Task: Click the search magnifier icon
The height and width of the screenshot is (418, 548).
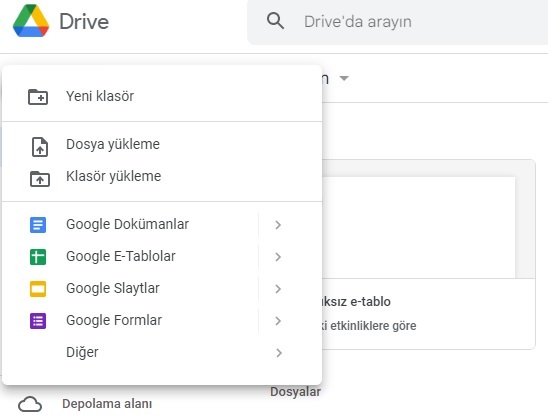Action: pyautogui.click(x=275, y=21)
